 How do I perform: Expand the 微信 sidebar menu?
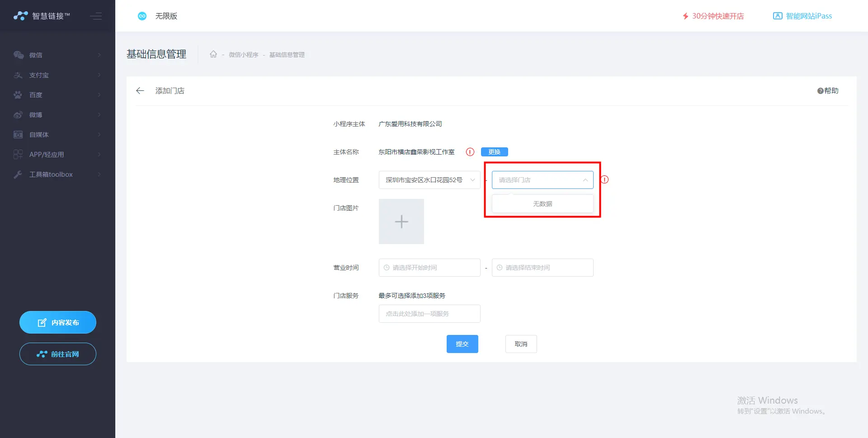(x=57, y=55)
